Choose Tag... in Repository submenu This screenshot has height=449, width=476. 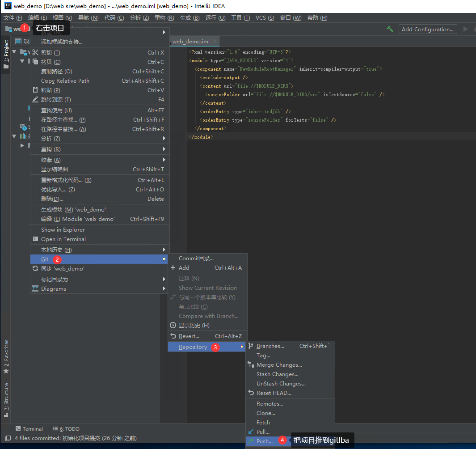(290, 356)
